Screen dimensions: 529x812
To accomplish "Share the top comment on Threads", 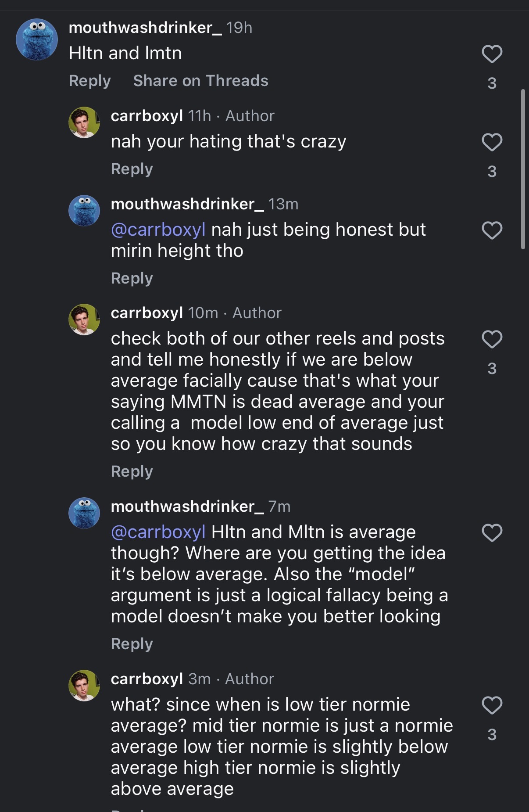I will pyautogui.click(x=200, y=81).
